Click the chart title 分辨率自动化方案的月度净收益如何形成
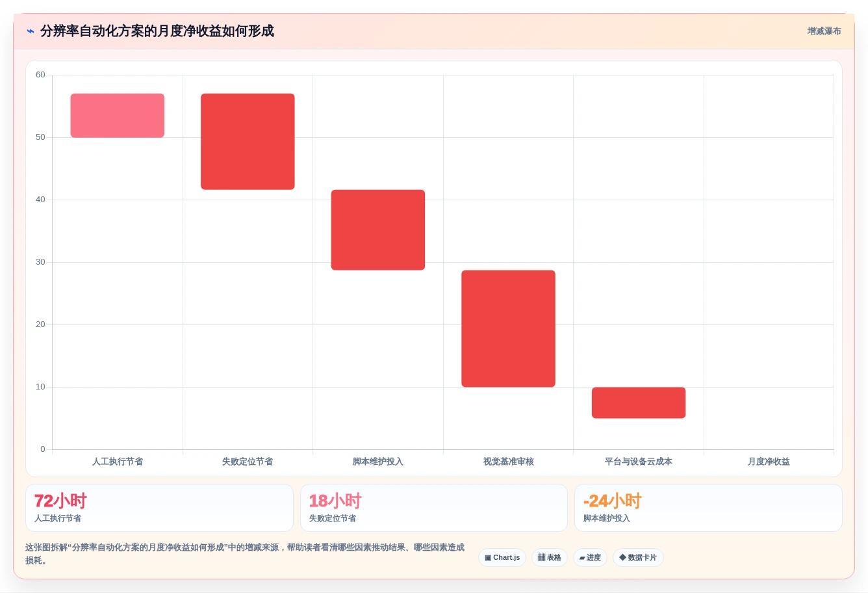This screenshot has height=593, width=868. (x=157, y=31)
